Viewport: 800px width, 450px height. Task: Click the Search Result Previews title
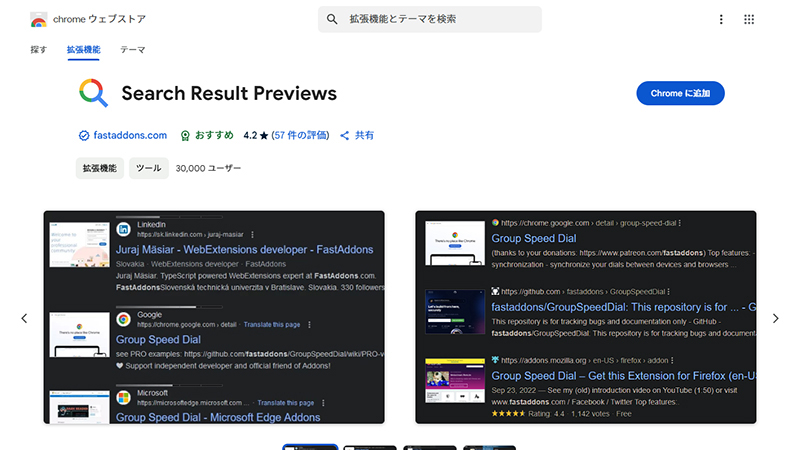(x=229, y=93)
